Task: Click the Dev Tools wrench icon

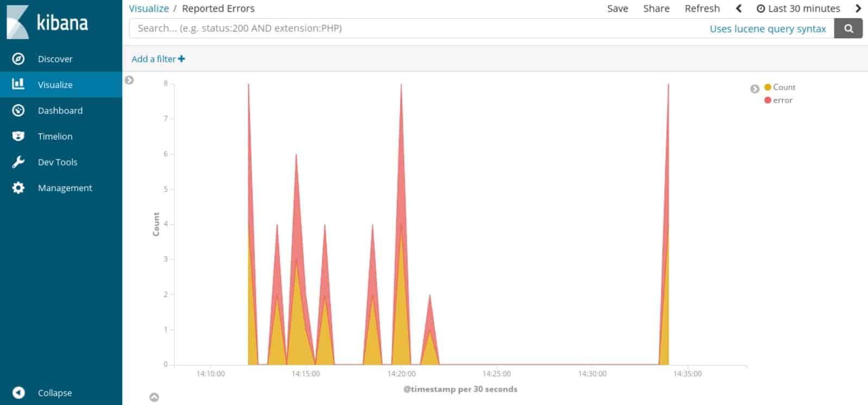Action: click(18, 162)
